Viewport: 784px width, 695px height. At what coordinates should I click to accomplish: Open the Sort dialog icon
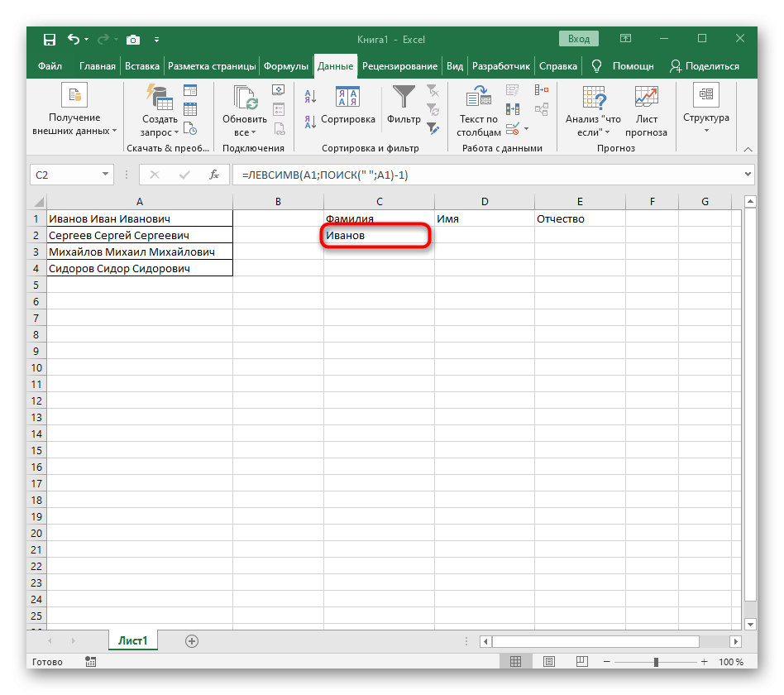(x=347, y=98)
